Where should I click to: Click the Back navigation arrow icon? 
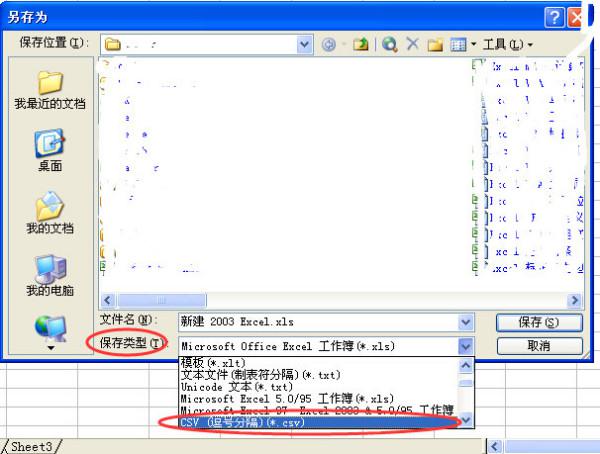coord(329,45)
